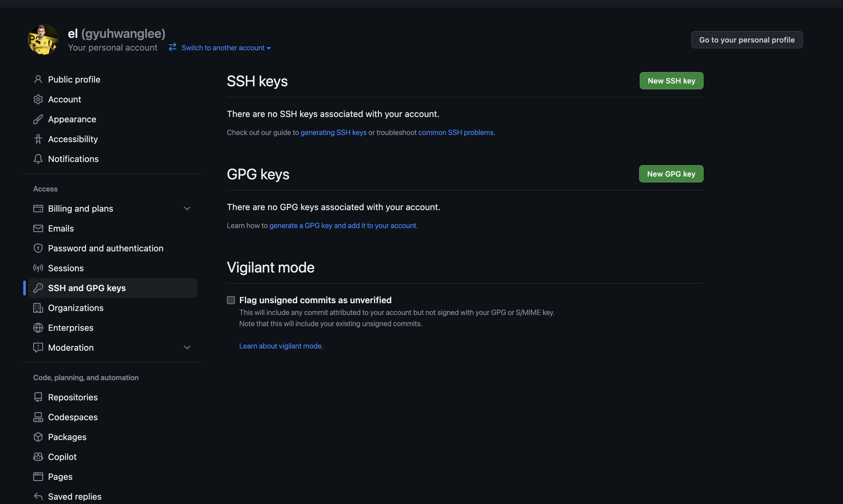The height and width of the screenshot is (504, 843).
Task: Click the New SSH key button
Action: tap(671, 81)
